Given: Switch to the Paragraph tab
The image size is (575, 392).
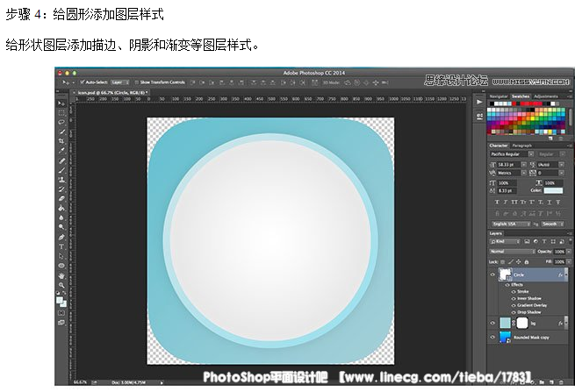Looking at the screenshot, I should (x=521, y=145).
